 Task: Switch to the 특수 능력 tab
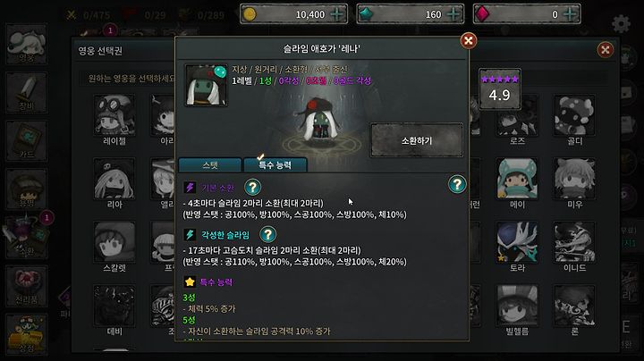pyautogui.click(x=275, y=165)
